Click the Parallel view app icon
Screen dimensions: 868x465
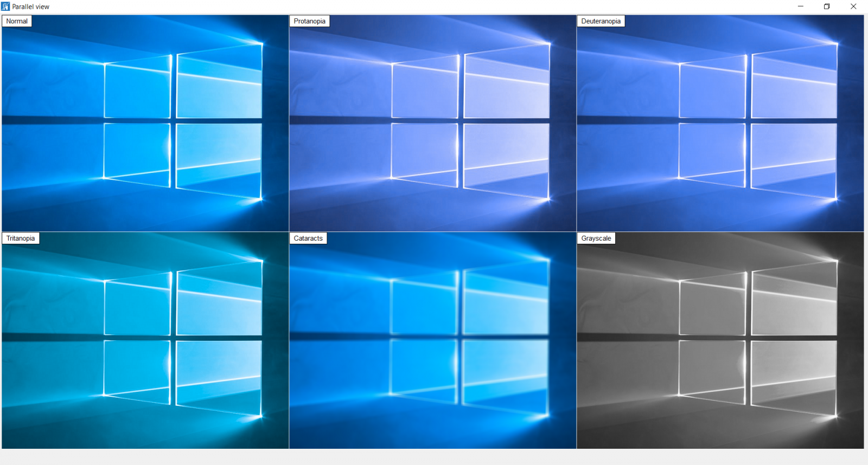point(5,7)
